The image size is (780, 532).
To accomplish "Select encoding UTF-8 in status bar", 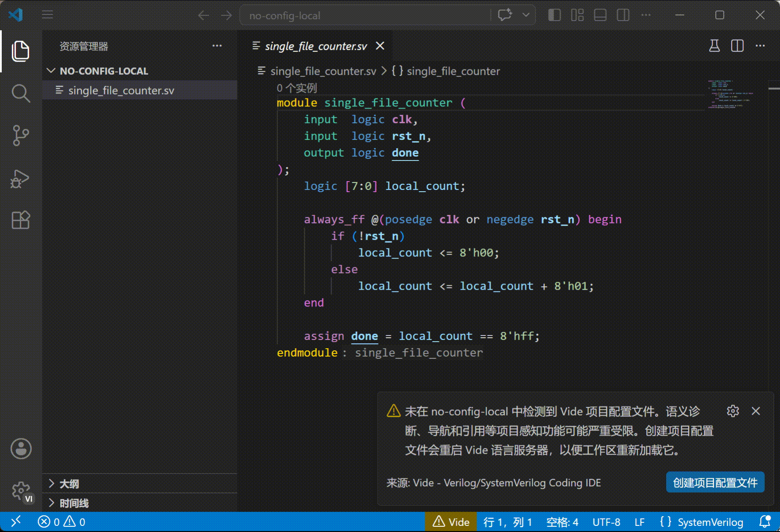I will pyautogui.click(x=606, y=522).
